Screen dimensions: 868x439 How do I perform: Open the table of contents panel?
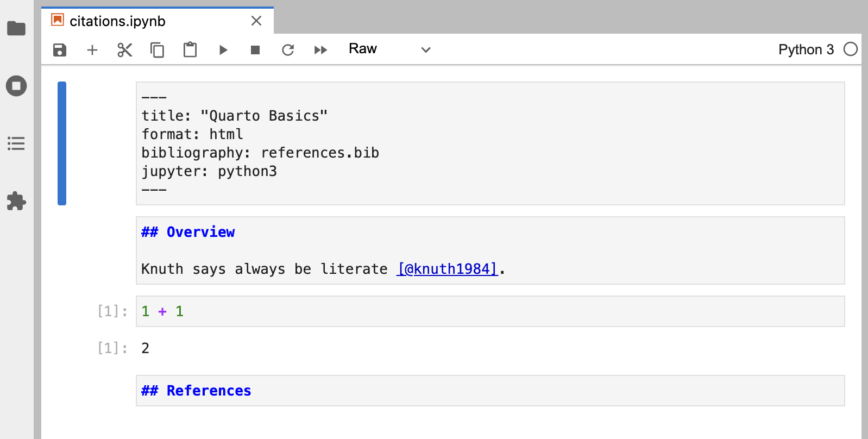point(16,143)
